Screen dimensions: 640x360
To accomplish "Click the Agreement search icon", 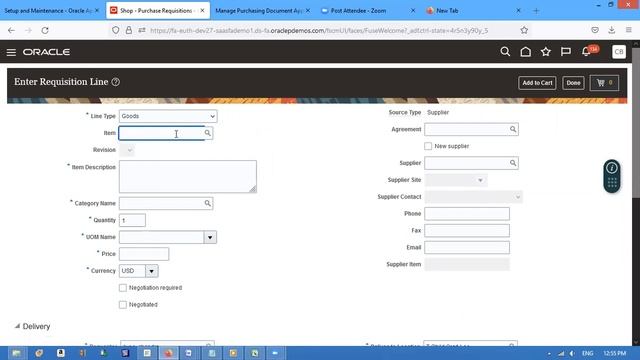I will pyautogui.click(x=513, y=129).
